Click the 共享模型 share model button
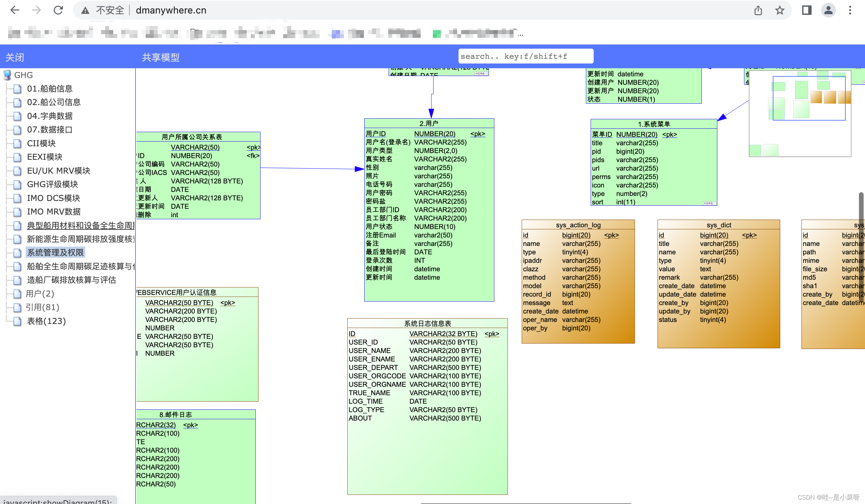Screen dimensions: 865x504 coord(160,57)
